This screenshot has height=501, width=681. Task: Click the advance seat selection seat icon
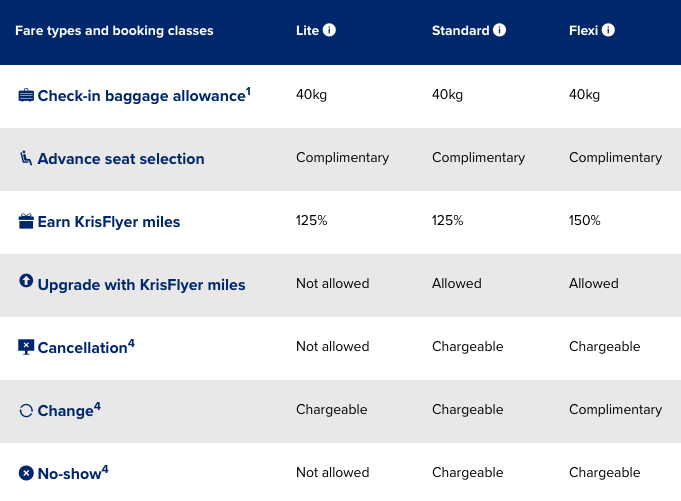26,158
